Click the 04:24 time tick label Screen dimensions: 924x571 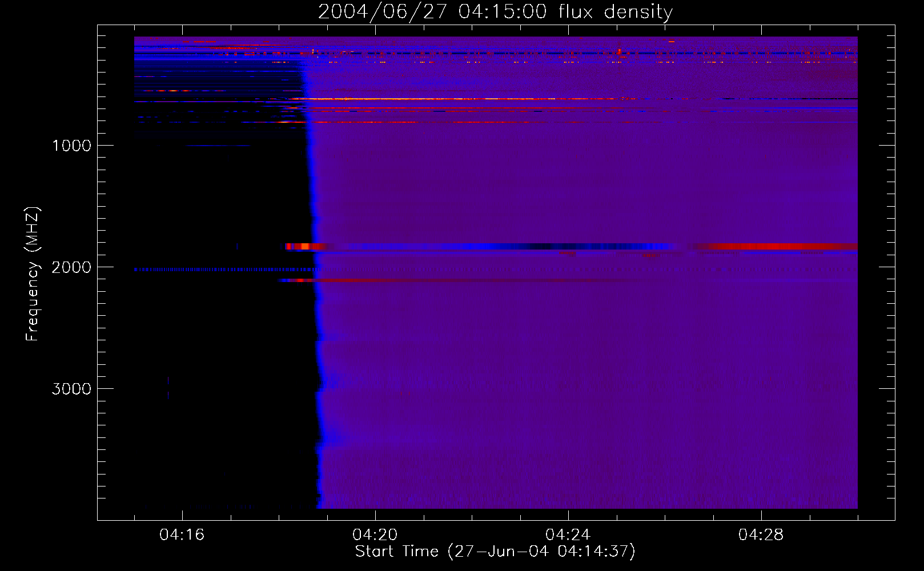(568, 535)
